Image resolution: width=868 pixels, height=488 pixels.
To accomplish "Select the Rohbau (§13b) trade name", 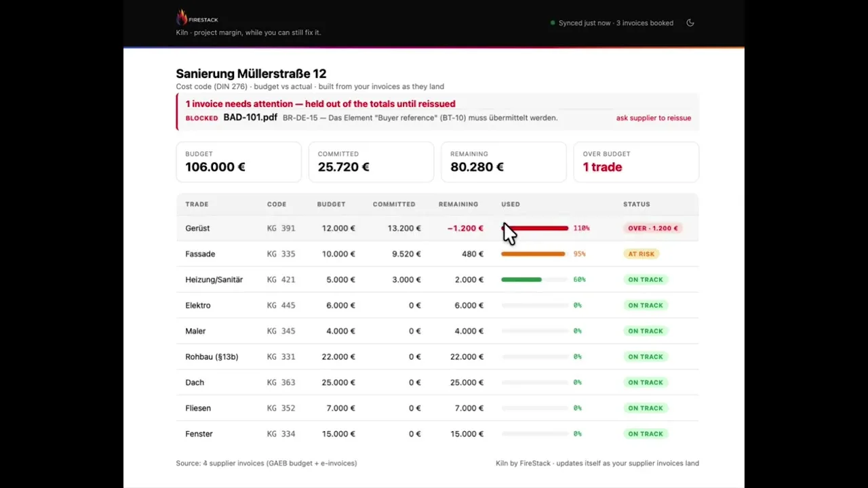I will pos(212,357).
